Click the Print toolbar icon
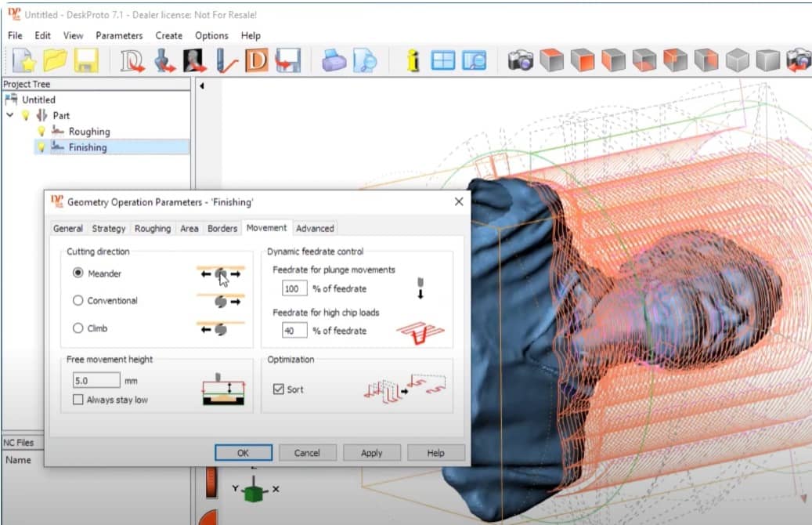Viewport: 812px width, 525px height. point(334,60)
